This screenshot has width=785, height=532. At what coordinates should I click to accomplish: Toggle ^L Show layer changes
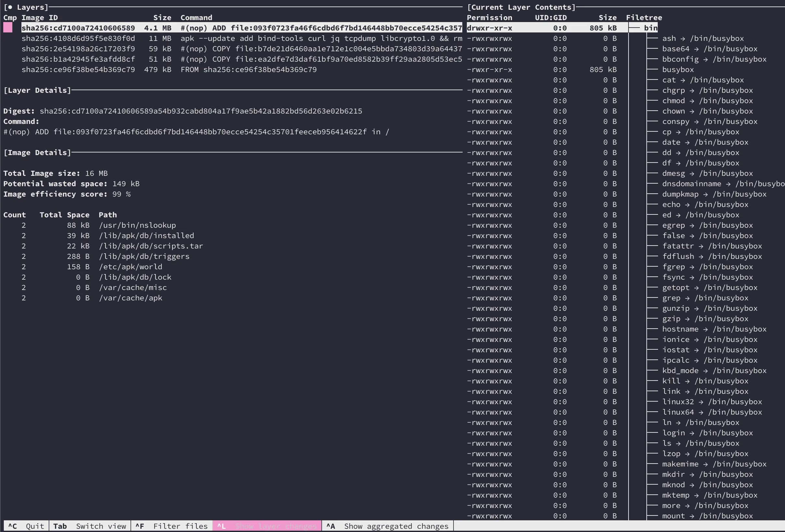click(x=267, y=526)
